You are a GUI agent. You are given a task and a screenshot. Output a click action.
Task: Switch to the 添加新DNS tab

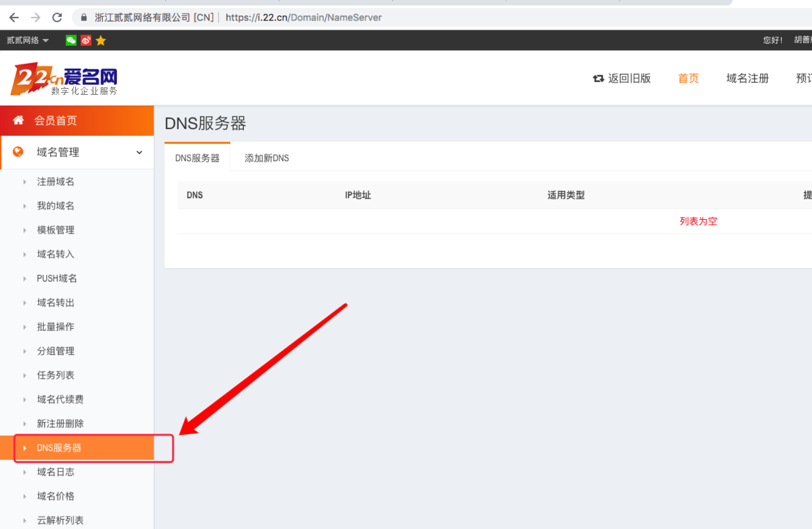266,158
